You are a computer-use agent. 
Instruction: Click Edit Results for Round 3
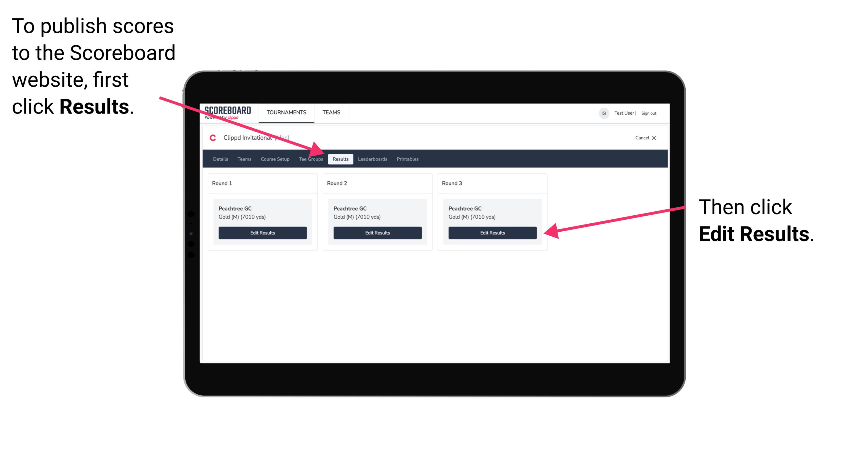(492, 232)
